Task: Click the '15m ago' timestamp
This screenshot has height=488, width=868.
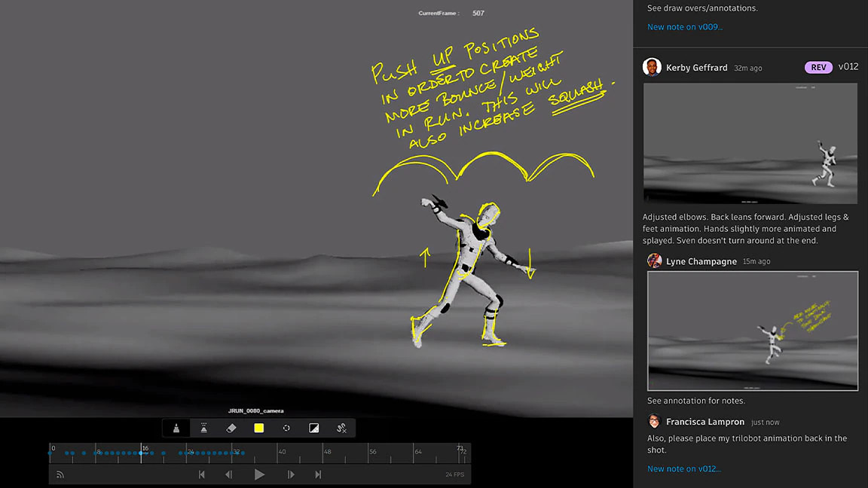Action: pyautogui.click(x=756, y=261)
